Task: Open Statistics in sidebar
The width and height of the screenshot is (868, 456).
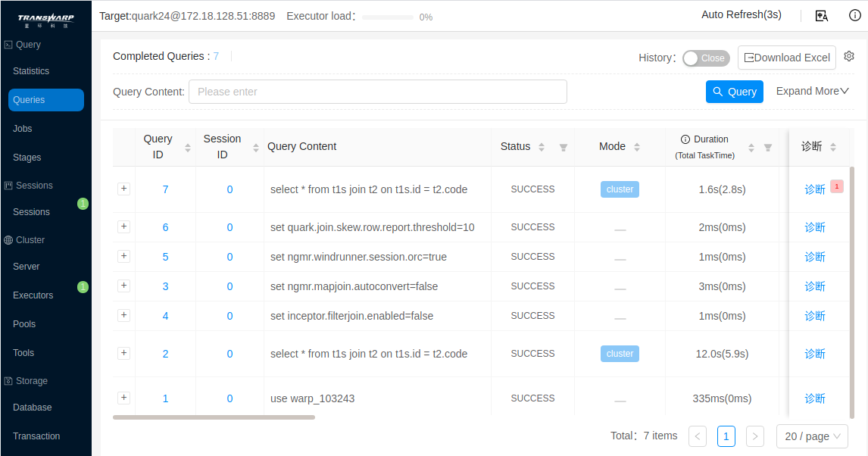Action: pos(31,71)
